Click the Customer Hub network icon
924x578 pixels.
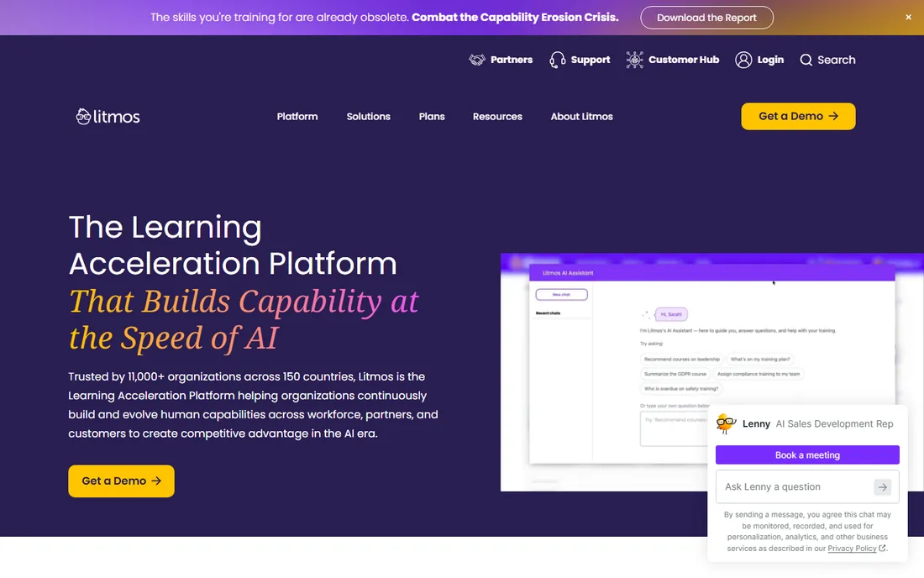coord(635,60)
